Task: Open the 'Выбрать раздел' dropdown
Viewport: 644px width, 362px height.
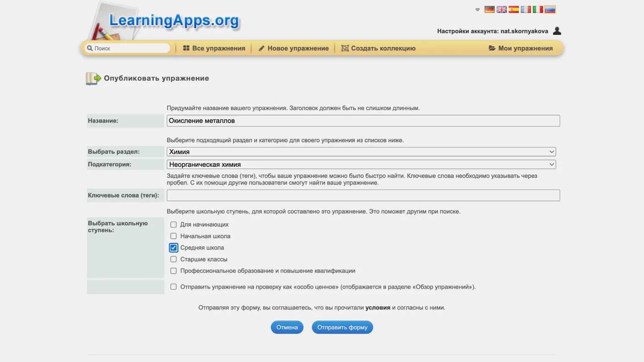Action: pyautogui.click(x=361, y=152)
